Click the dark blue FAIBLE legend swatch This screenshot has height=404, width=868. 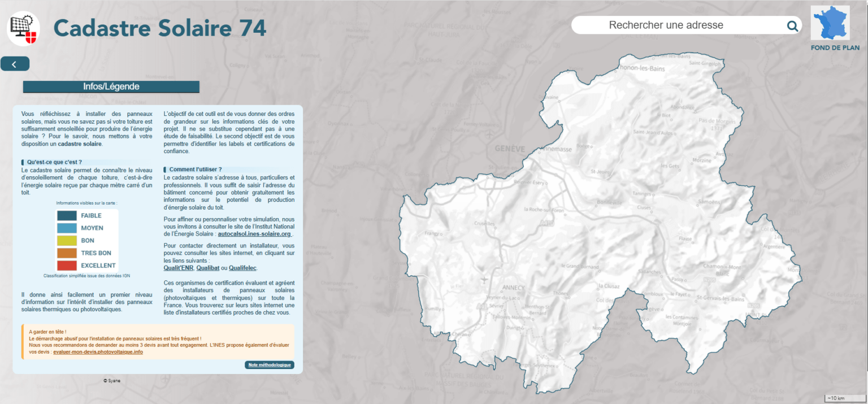[67, 215]
